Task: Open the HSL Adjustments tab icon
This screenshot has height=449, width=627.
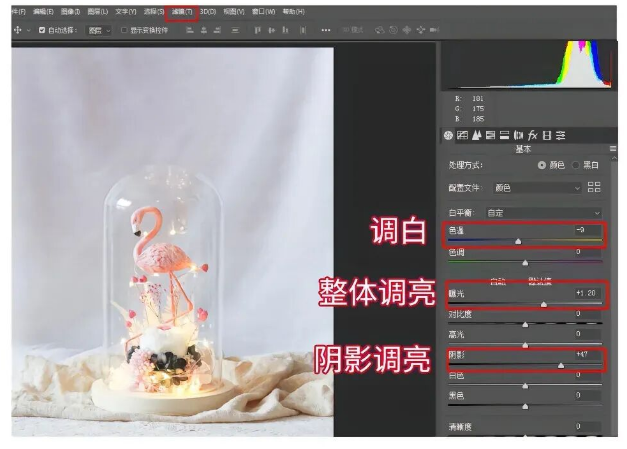Action: [x=490, y=136]
